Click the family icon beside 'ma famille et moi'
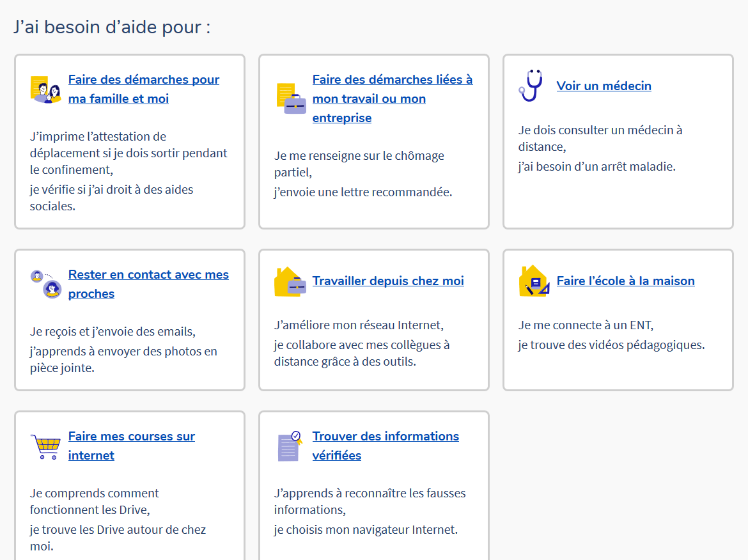Screen dimensions: 748x560 tap(46, 89)
